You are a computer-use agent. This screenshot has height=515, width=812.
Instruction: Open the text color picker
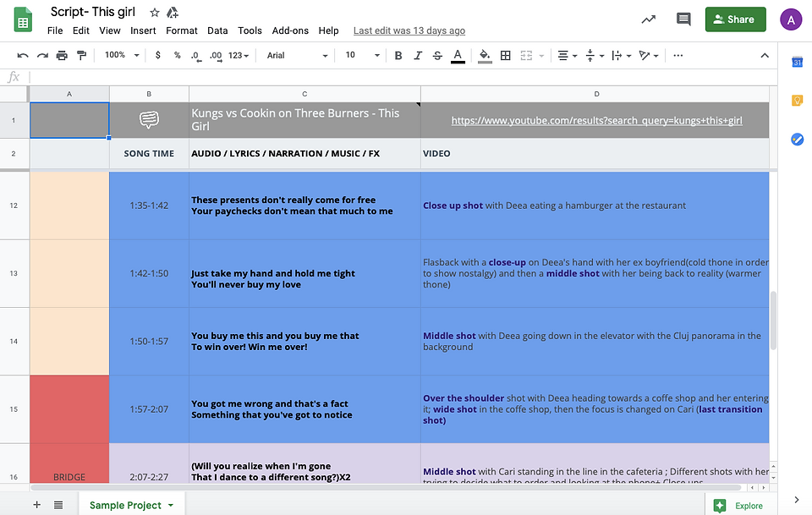(x=458, y=56)
